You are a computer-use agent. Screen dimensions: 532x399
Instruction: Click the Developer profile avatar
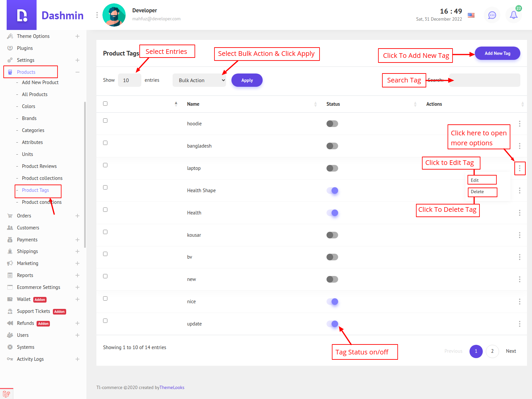tap(114, 15)
